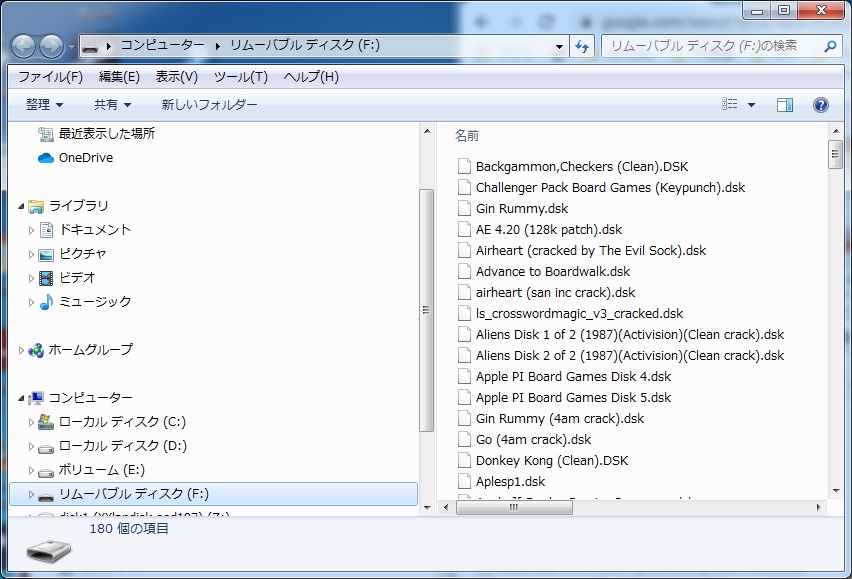Select Aplesp1.dsk file

coord(510,482)
